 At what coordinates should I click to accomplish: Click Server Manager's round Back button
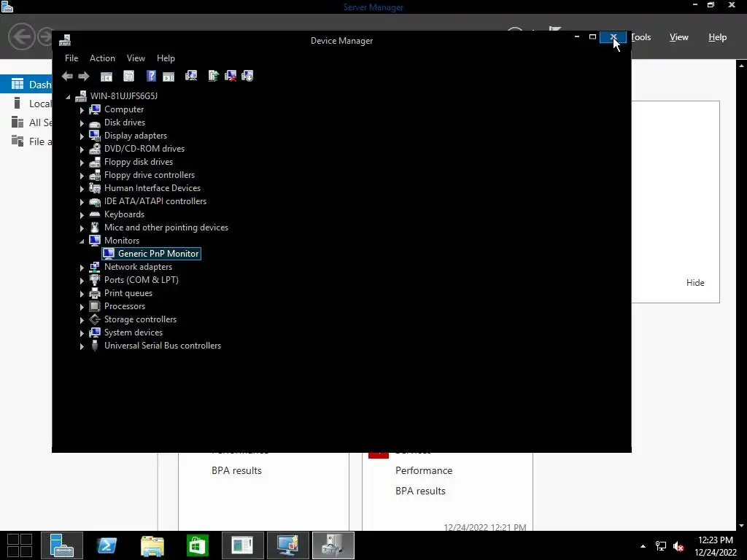(21, 36)
